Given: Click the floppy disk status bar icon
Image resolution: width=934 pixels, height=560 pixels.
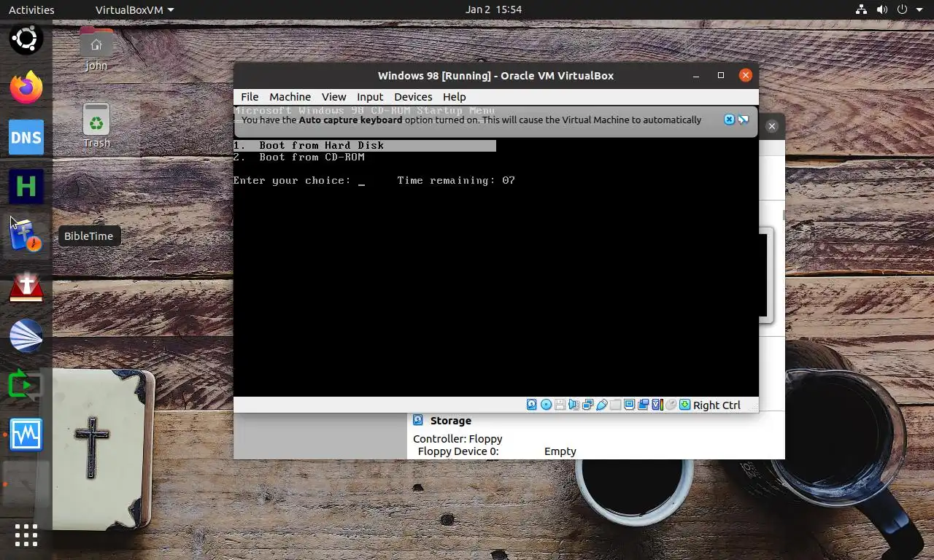Looking at the screenshot, I should [560, 405].
